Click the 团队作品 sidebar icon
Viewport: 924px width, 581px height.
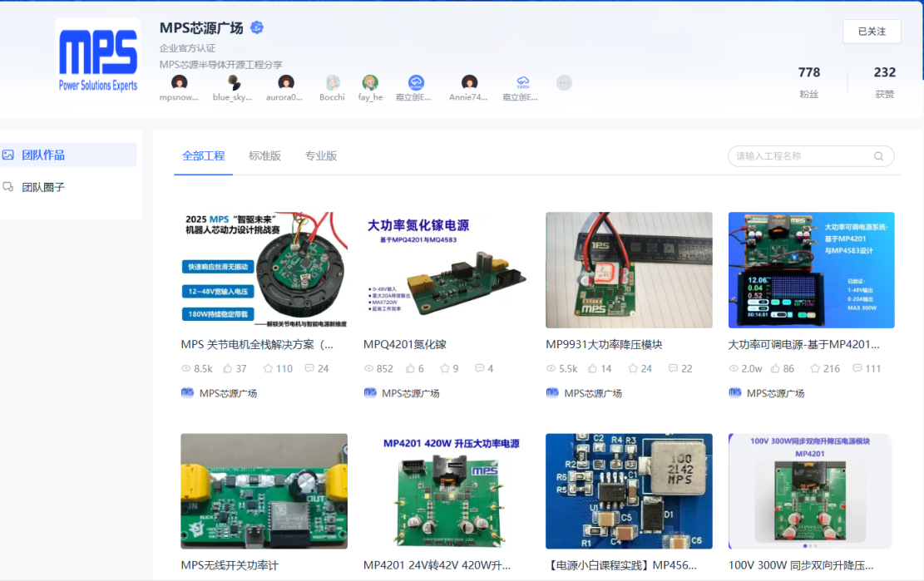[x=8, y=155]
